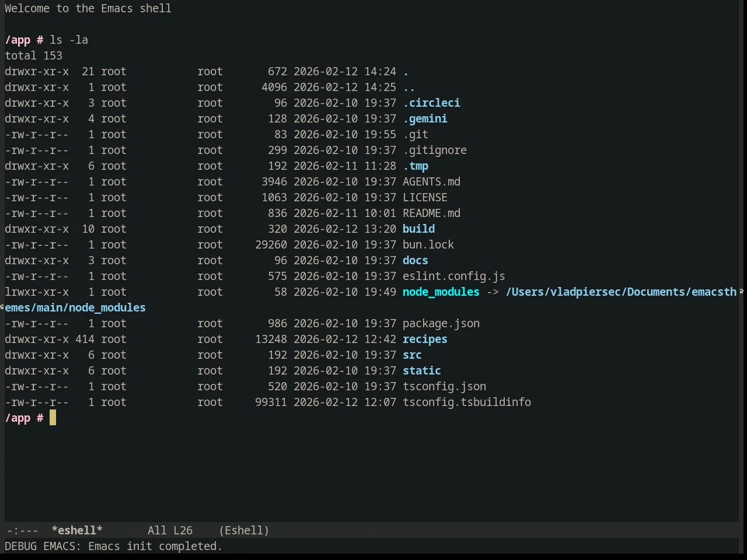The image size is (747, 560).
Task: Click the tsconfig.tsbuildinfo file name
Action: (x=467, y=402)
